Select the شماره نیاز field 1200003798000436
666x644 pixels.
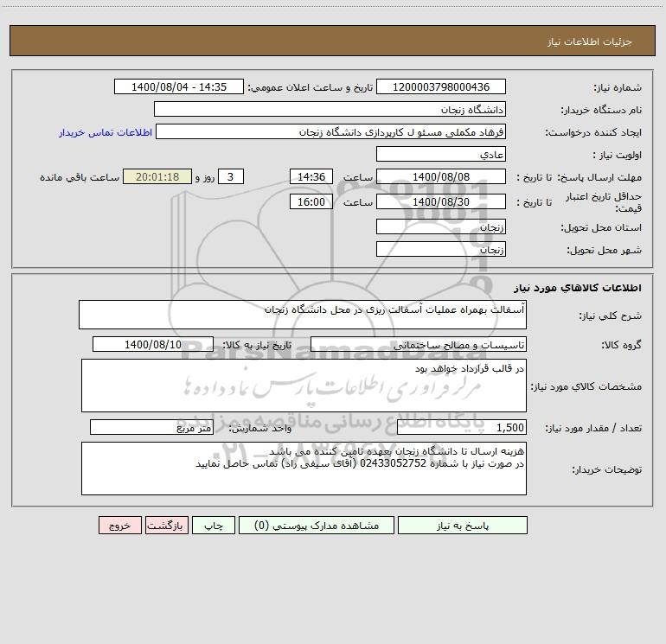click(x=441, y=86)
